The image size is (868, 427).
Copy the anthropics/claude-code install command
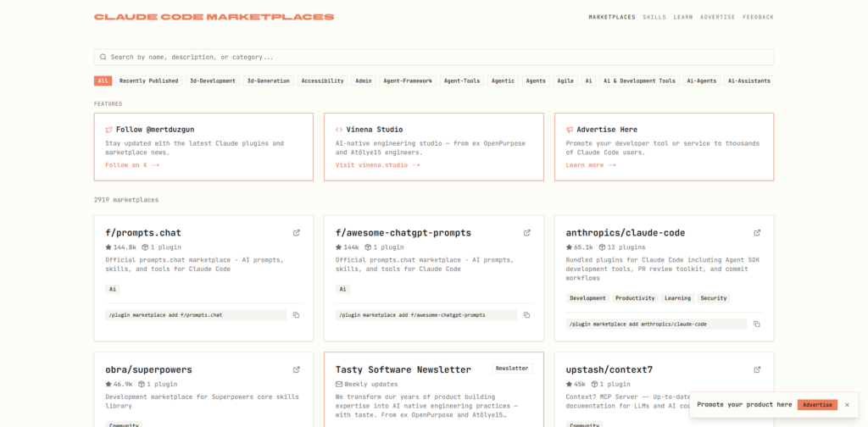click(757, 324)
